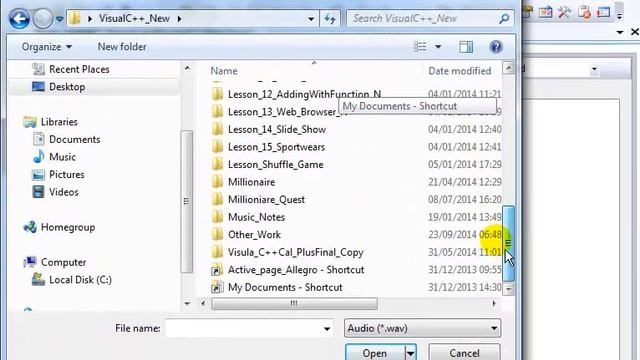Expand the File name dropdown arrow
Image resolution: width=640 pixels, height=360 pixels.
327,329
